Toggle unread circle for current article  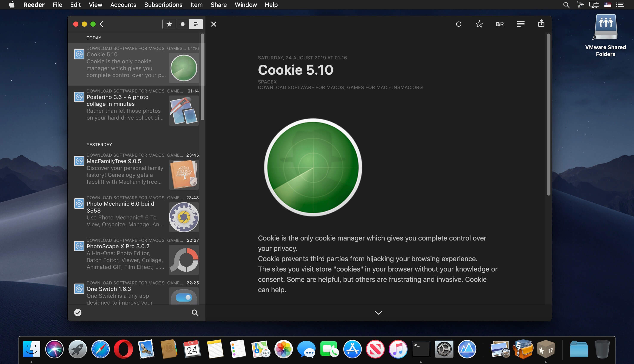point(458,24)
